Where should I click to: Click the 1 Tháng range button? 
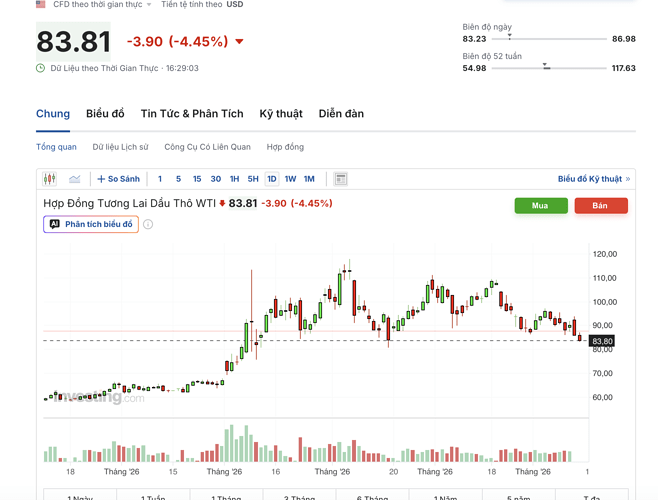coord(226,495)
